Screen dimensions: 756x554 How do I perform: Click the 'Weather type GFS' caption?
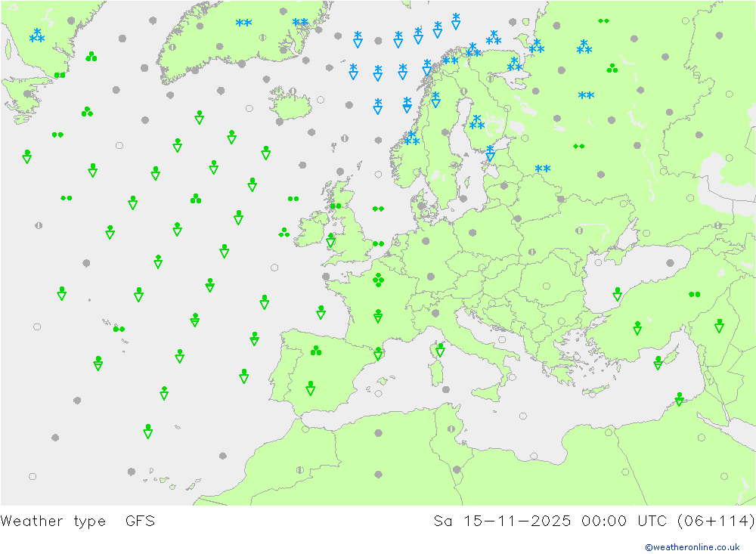[x=78, y=522]
